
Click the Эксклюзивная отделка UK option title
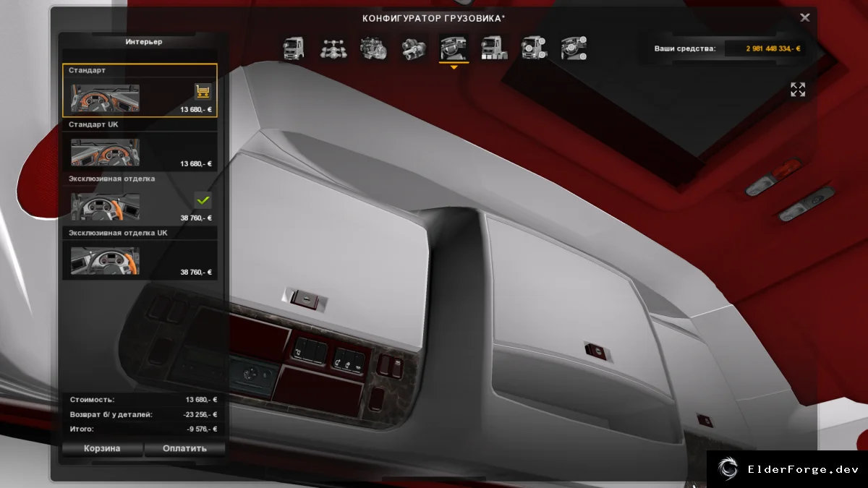[x=119, y=233]
